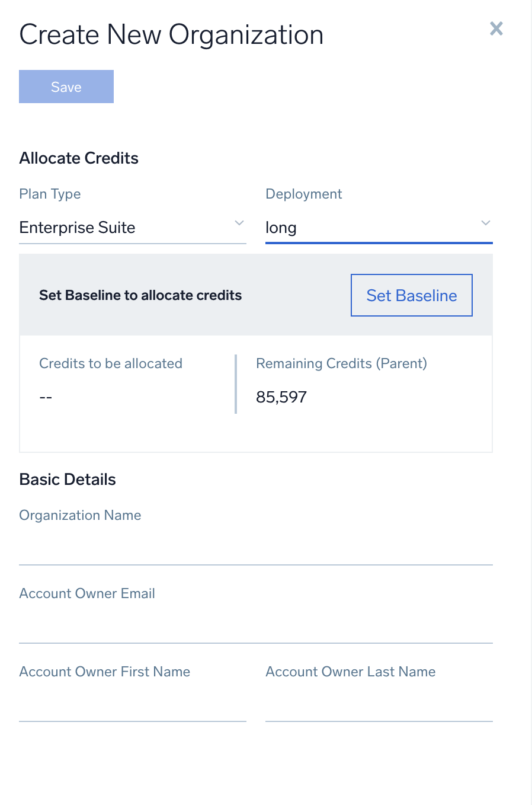
Task: Open the Deployment selector showing long
Action: (355, 228)
